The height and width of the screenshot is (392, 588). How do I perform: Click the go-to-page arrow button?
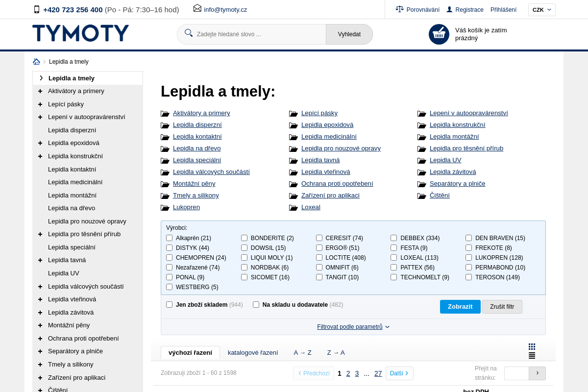point(537,373)
